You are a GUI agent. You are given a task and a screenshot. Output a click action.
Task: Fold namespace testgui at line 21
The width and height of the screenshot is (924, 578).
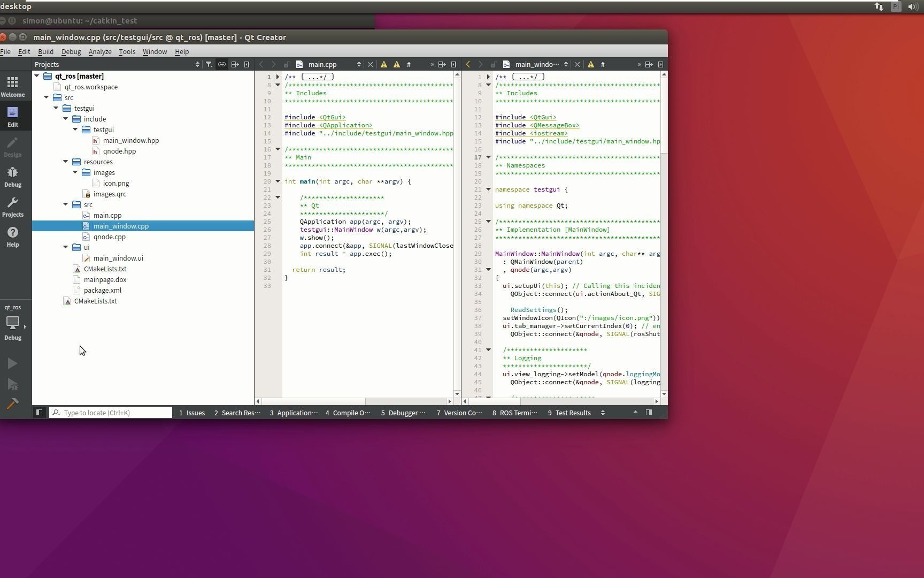[488, 189]
